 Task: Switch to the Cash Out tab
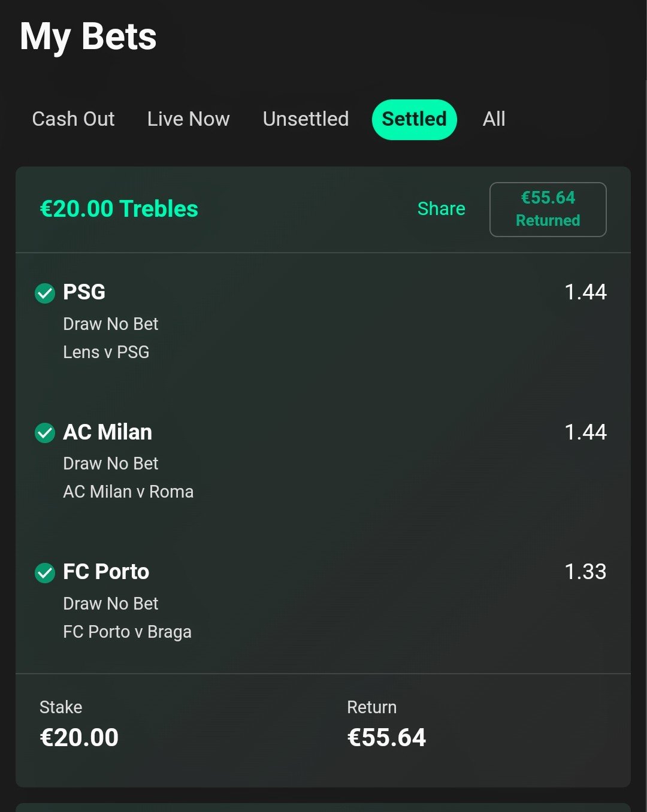coord(73,119)
